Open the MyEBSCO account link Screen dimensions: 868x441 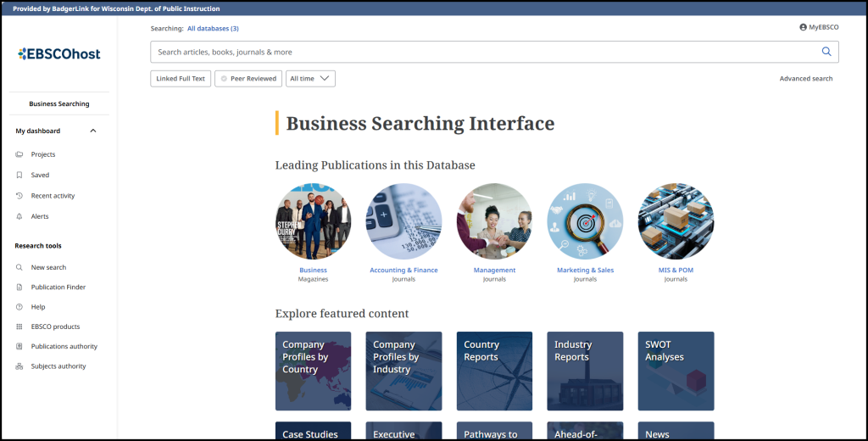point(824,27)
